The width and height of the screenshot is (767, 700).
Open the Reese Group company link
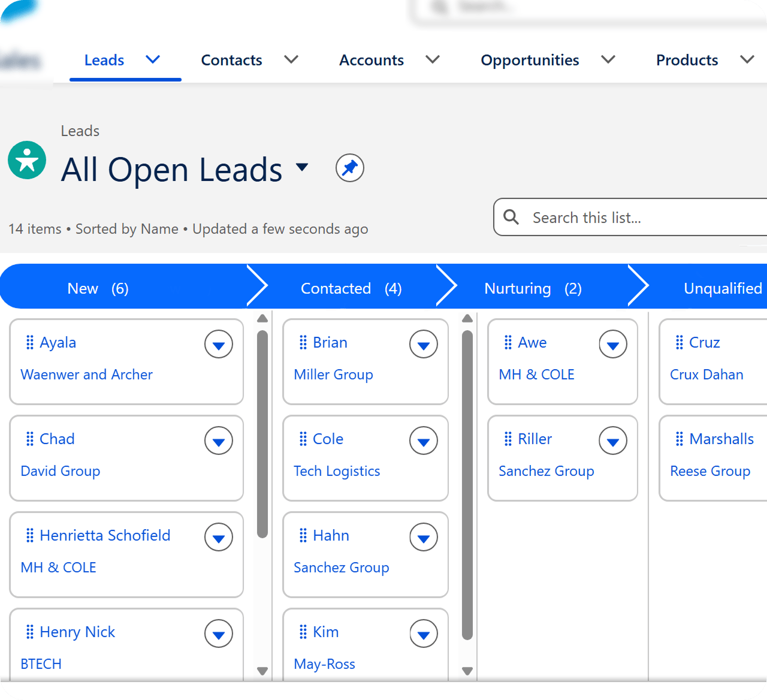click(x=710, y=471)
